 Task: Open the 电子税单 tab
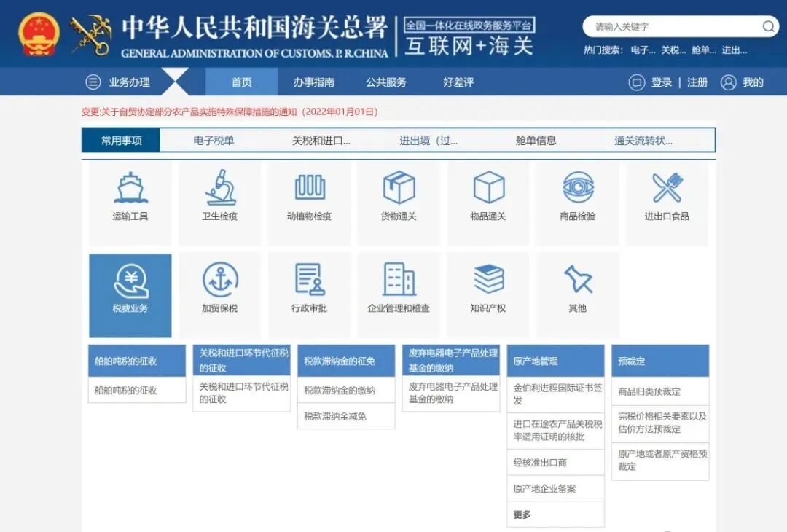(211, 140)
